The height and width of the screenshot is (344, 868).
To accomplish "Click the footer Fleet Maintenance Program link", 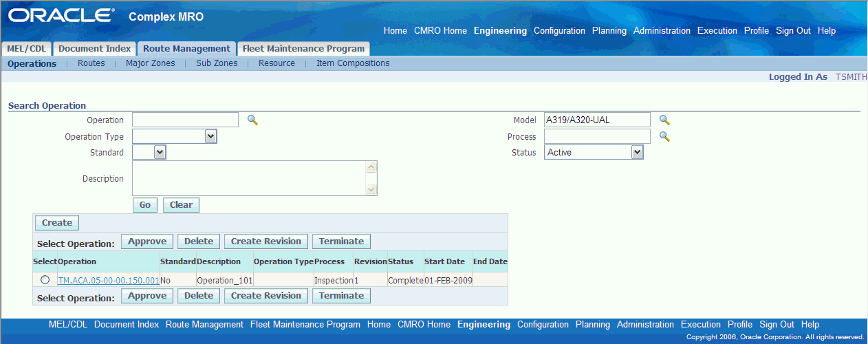I will 305,325.
